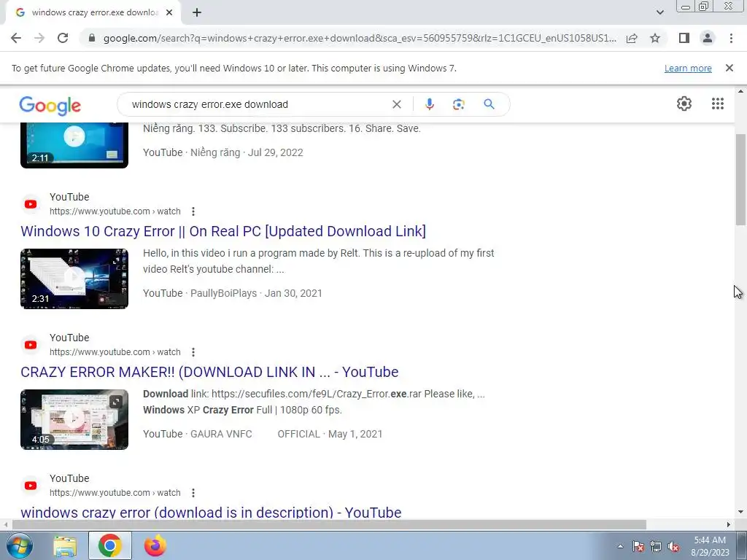Click into the Google search input field
This screenshot has height=560, width=747.
(x=258, y=104)
